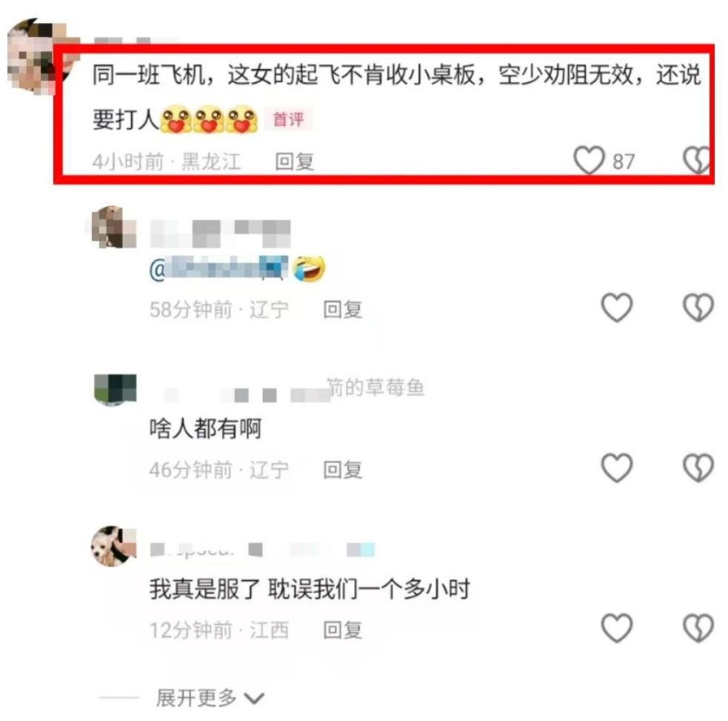Dislike the 啥人都有啊 comment

tap(698, 468)
